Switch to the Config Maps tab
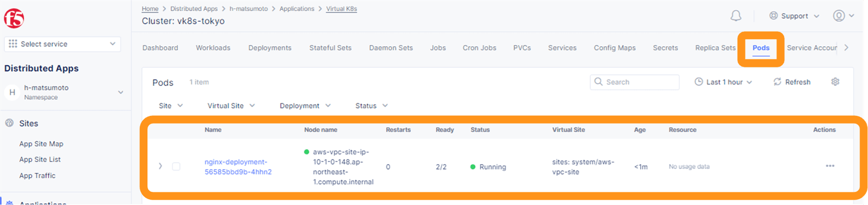 pyautogui.click(x=615, y=48)
